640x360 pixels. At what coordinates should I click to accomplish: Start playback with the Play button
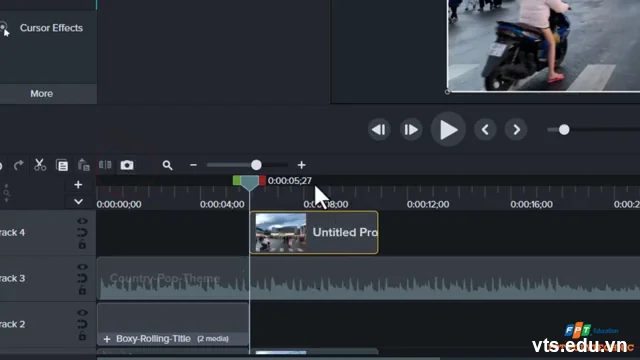pos(448,130)
